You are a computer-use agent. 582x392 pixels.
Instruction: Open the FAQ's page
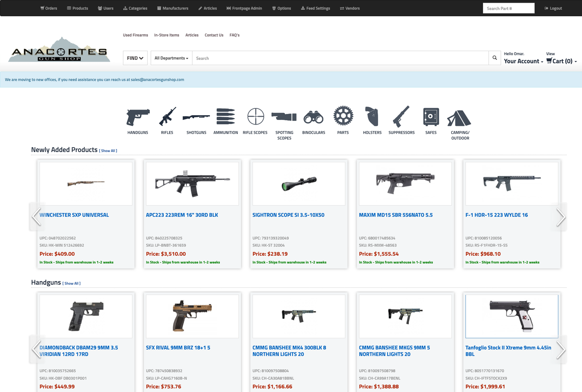(x=235, y=35)
